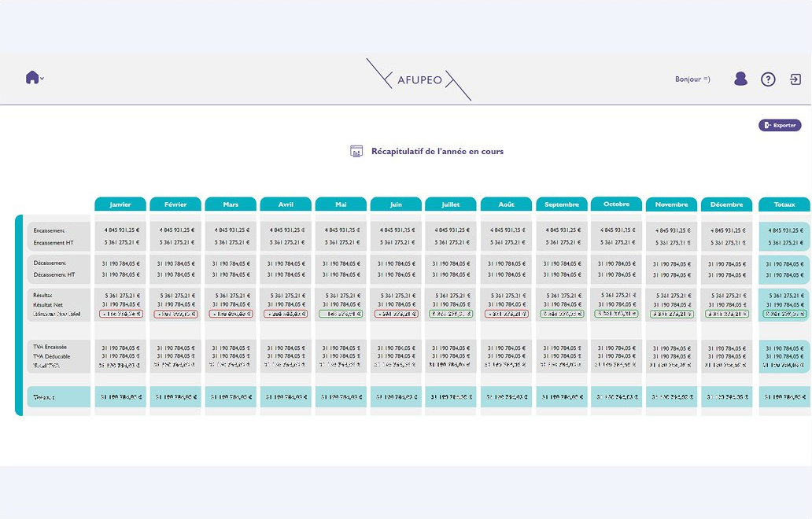The width and height of the screenshot is (812, 519).
Task: Click the teal bottom-row value under Septembre
Action: tap(561, 397)
